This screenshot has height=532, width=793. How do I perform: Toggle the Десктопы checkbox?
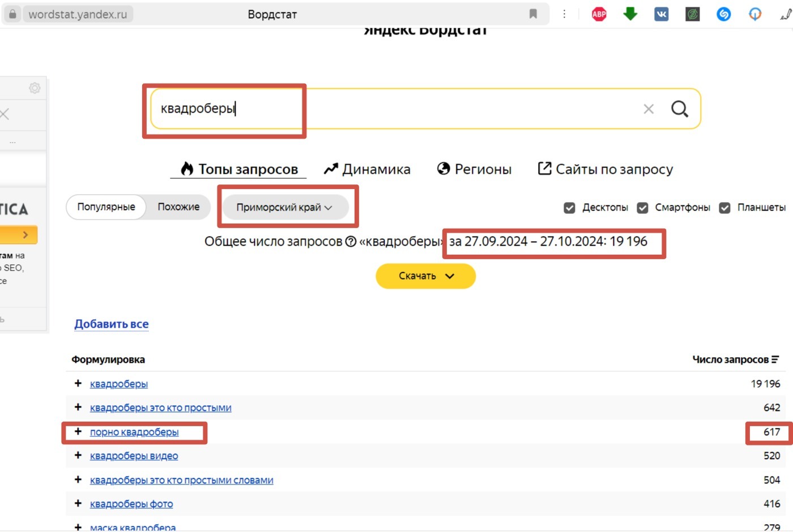tap(569, 208)
